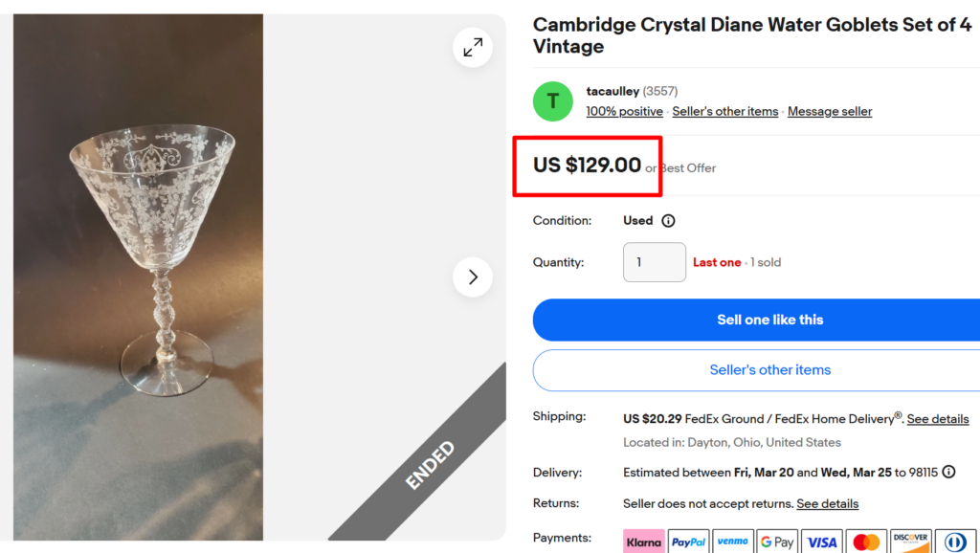Click the delivery estimate info icon
The height and width of the screenshot is (553, 980).
948,472
